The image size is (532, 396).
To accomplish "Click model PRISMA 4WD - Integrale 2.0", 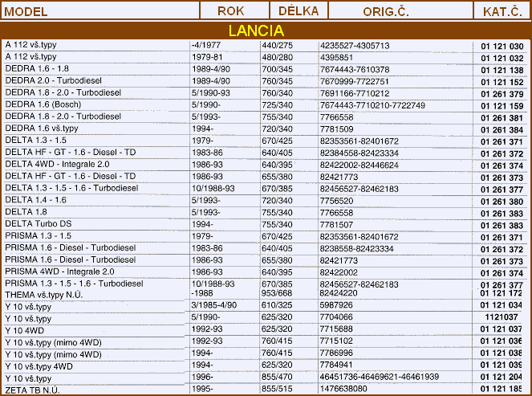I will pos(59,271).
